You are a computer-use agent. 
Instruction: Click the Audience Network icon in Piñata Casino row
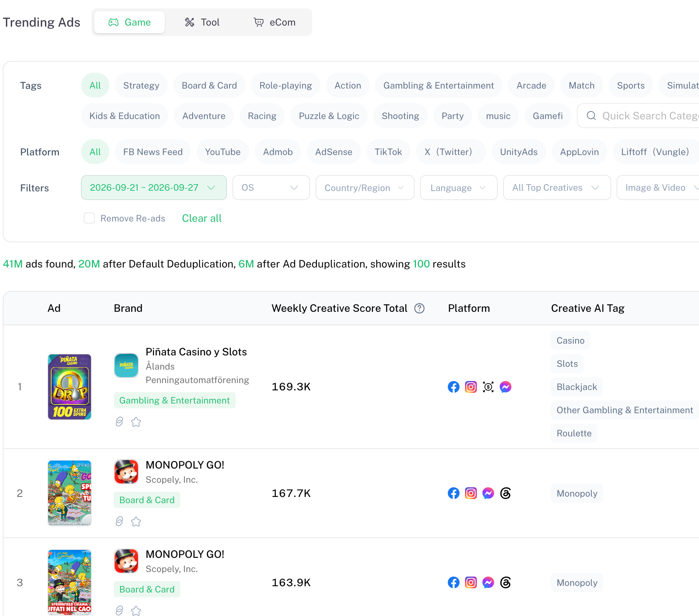coord(488,387)
